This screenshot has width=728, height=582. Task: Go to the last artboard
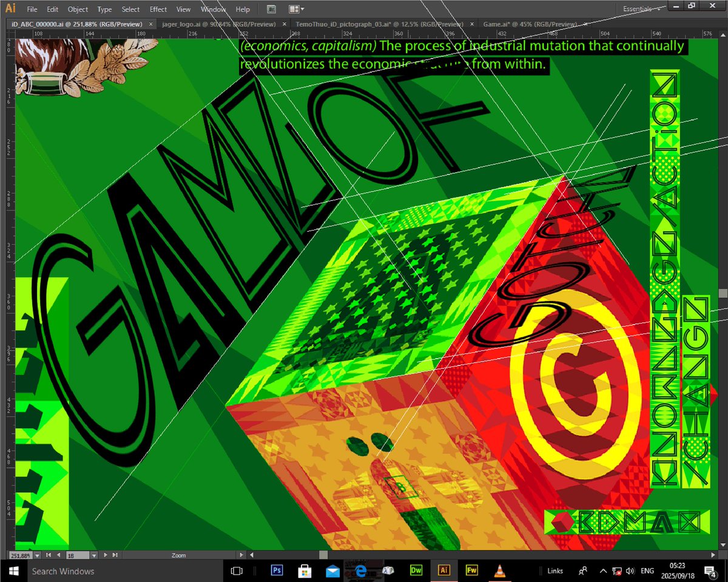coord(115,555)
